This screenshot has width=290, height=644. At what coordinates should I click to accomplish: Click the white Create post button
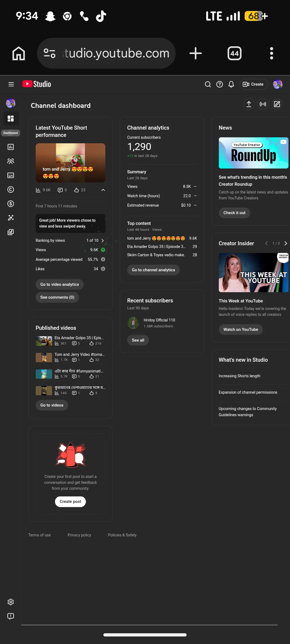tap(70, 502)
